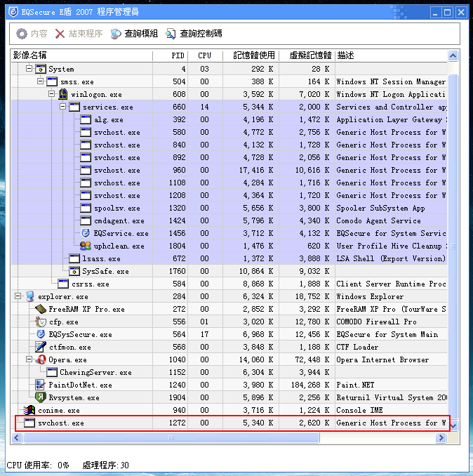Select the Opera.exe red O icon

pyautogui.click(x=41, y=359)
